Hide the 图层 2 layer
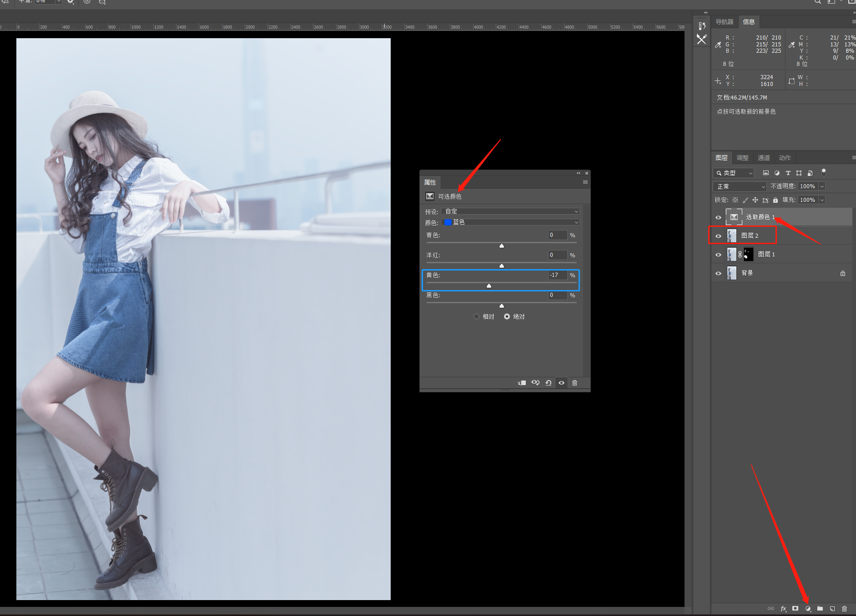The image size is (856, 616). [x=718, y=236]
